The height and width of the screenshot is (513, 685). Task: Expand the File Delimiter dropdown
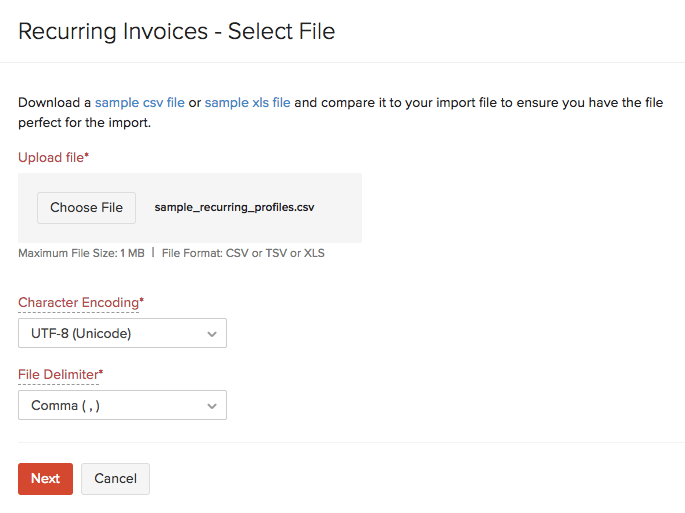(122, 405)
